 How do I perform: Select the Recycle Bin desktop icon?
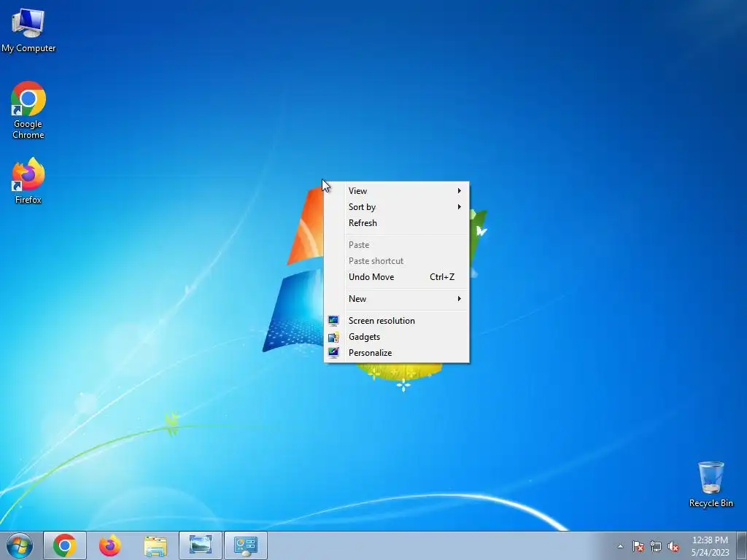[x=711, y=484]
